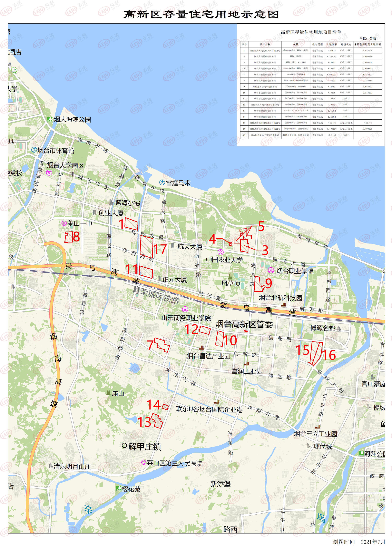This screenshot has height=554, width=392.
Task: Click the 烟台高新区管委 label
Action: pyautogui.click(x=244, y=324)
